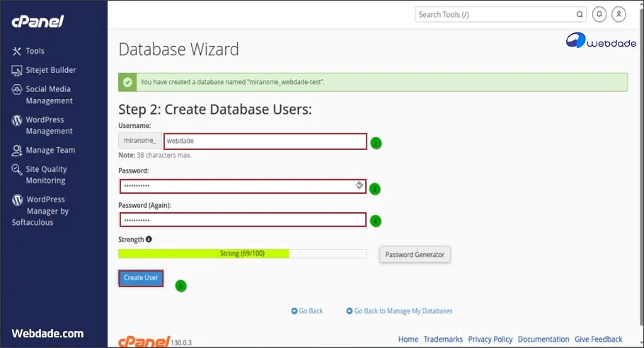Screen dimensions: 644x348
Task: Open the user account icon
Action: click(x=619, y=14)
